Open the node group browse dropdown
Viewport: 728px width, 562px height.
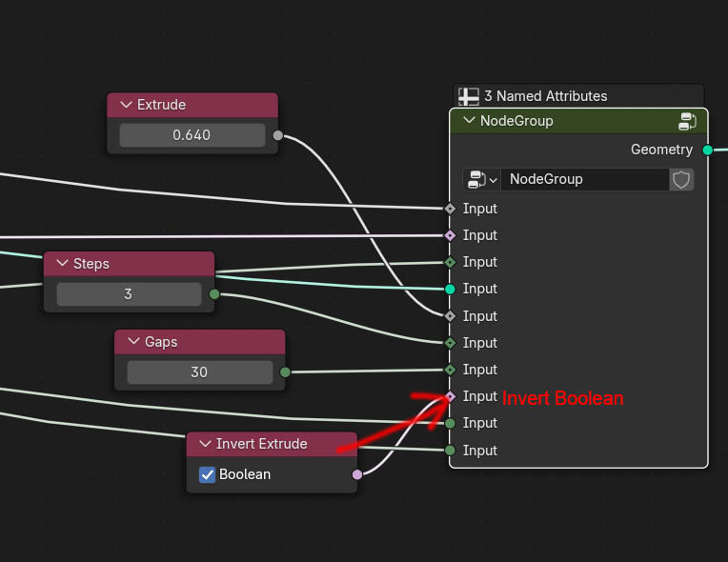tap(482, 180)
